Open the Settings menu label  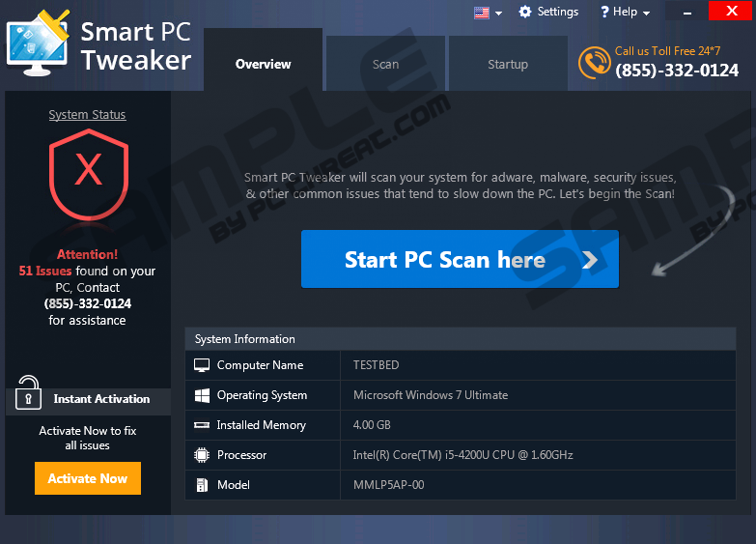558,12
